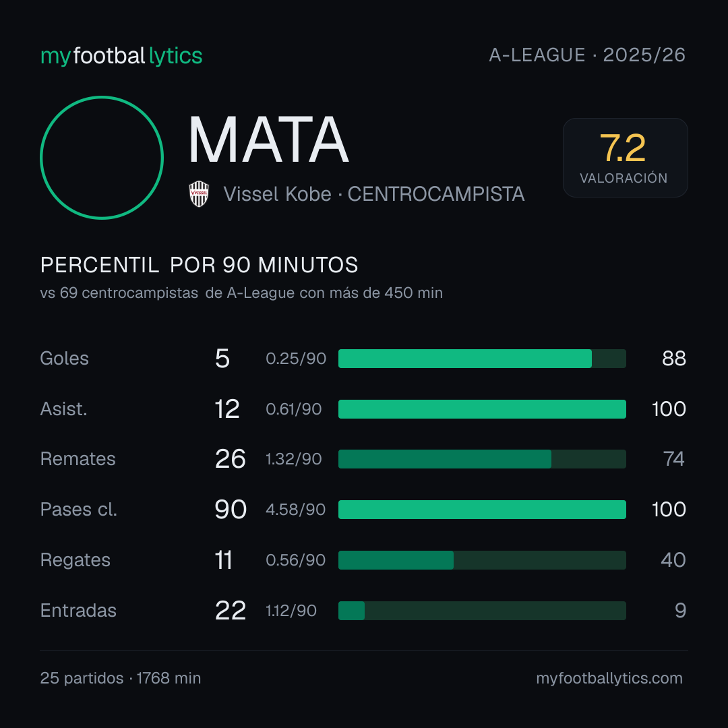Click the Entradas percentile value 9

680,611
